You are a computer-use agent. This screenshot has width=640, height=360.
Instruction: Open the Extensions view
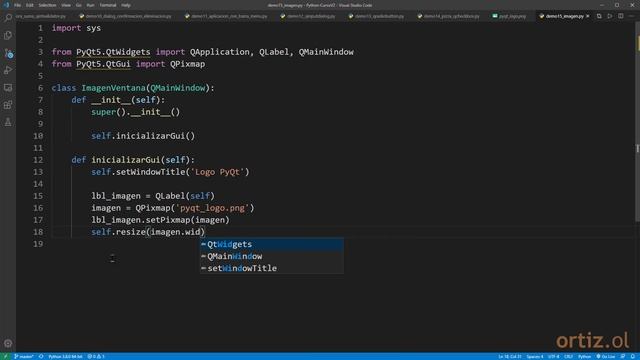click(8, 105)
